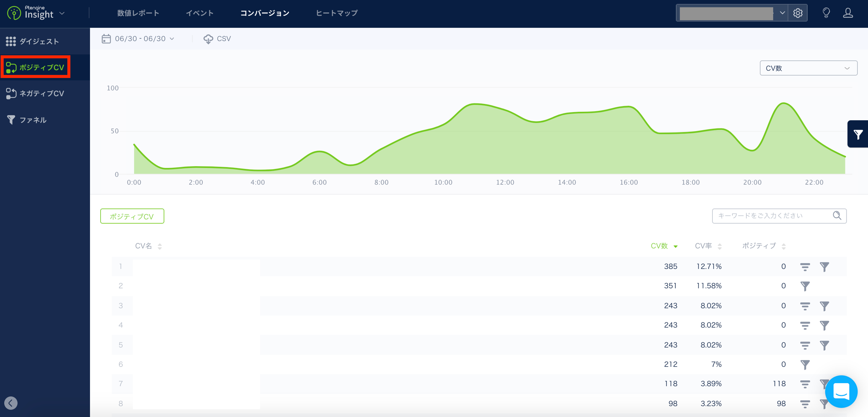Click segment bars icon in row 3
Image resolution: width=868 pixels, height=417 pixels.
click(805, 306)
